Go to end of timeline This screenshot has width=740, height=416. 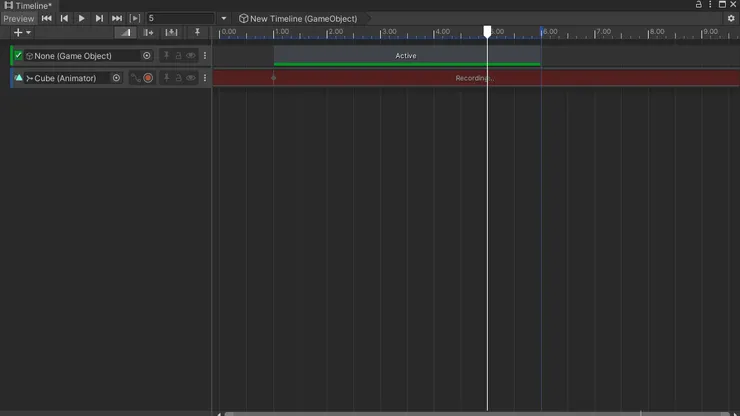click(117, 18)
